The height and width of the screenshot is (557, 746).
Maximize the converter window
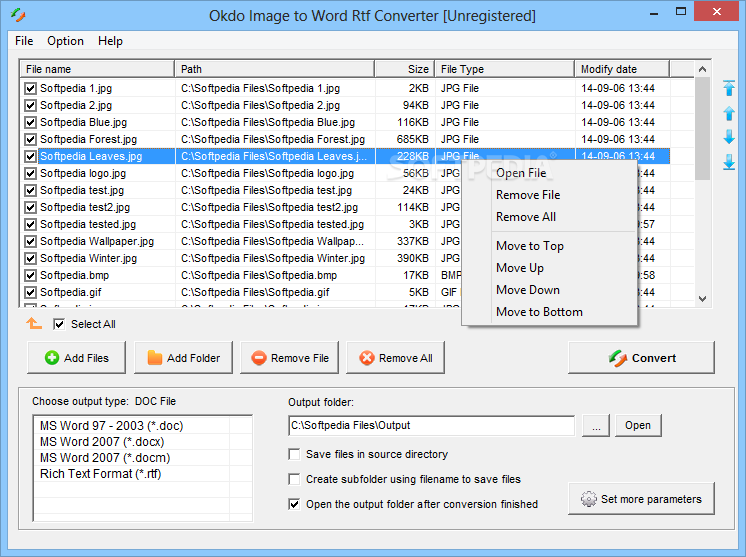point(681,11)
